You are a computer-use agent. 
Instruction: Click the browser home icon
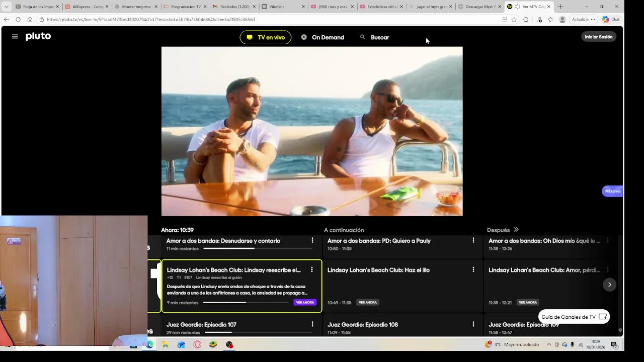30,20
